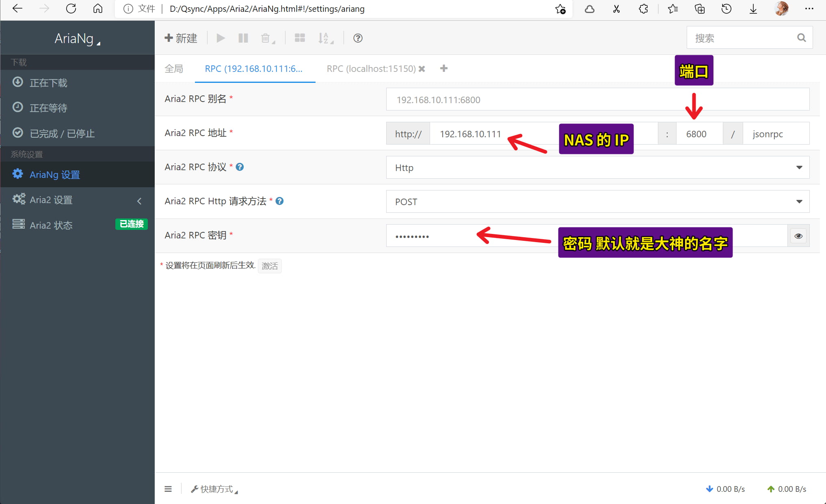Open the Aria2 RPC 协议 dropdown

point(799,167)
